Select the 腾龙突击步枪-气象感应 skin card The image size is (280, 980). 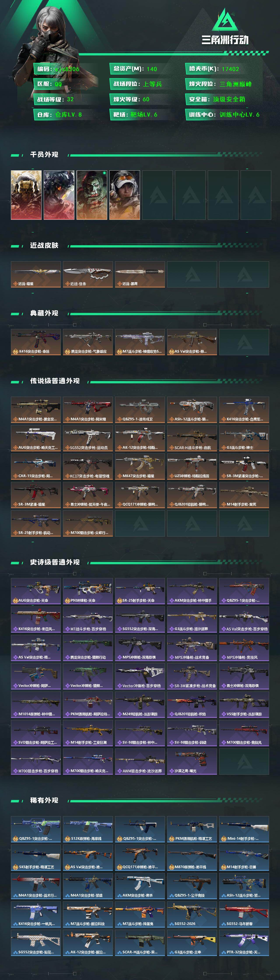88,342
